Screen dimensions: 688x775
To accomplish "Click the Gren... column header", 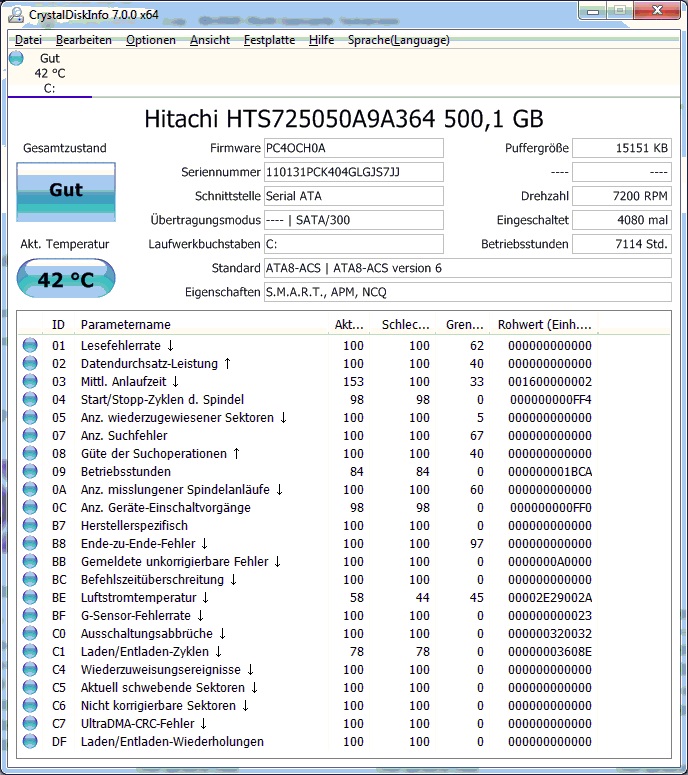I will pos(464,325).
